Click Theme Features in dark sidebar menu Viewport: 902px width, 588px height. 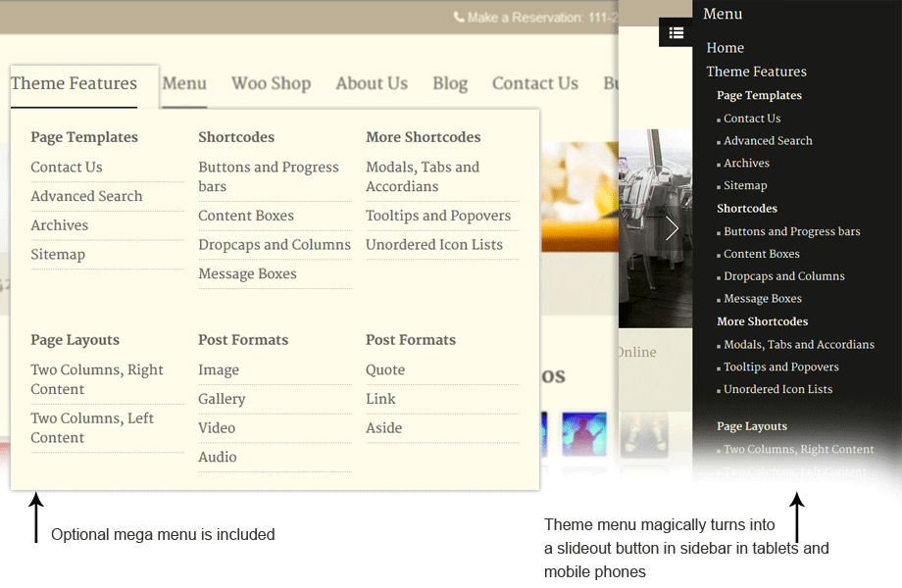tap(757, 72)
